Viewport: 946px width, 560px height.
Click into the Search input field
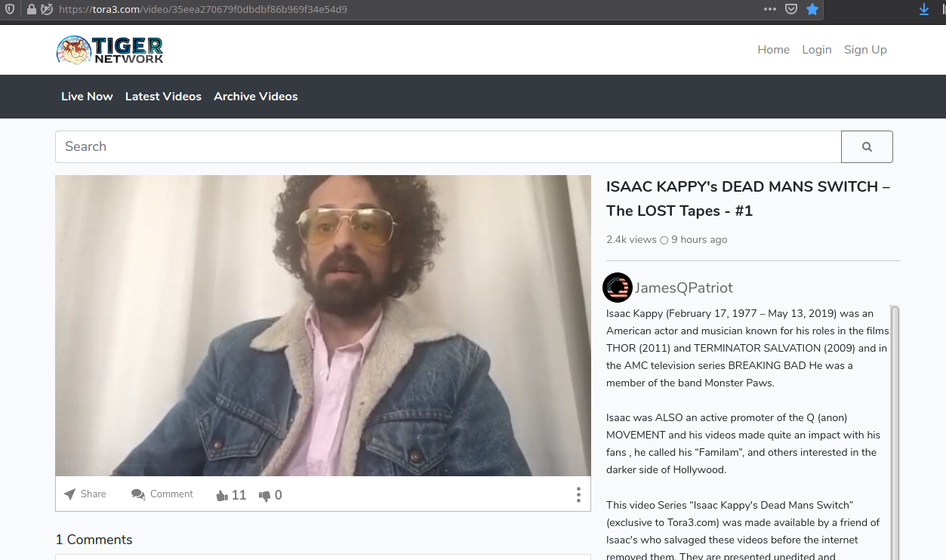coord(448,147)
